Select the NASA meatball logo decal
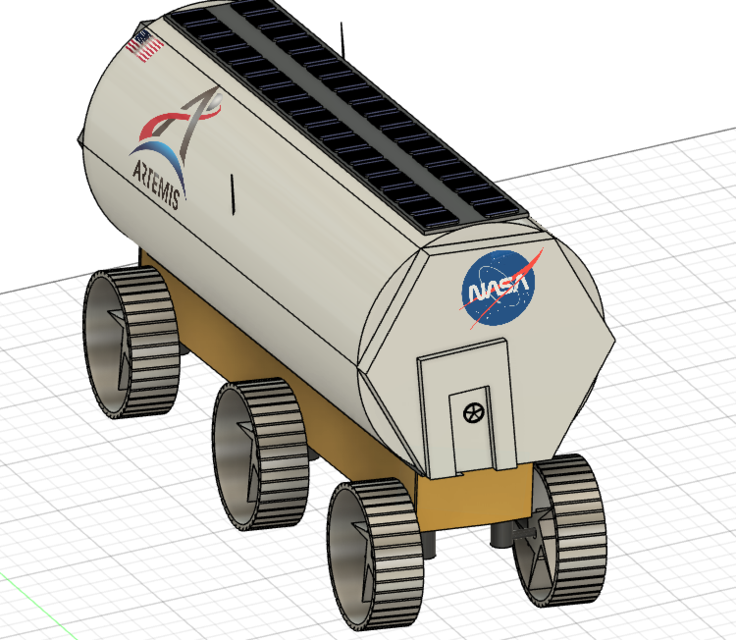 tap(499, 288)
